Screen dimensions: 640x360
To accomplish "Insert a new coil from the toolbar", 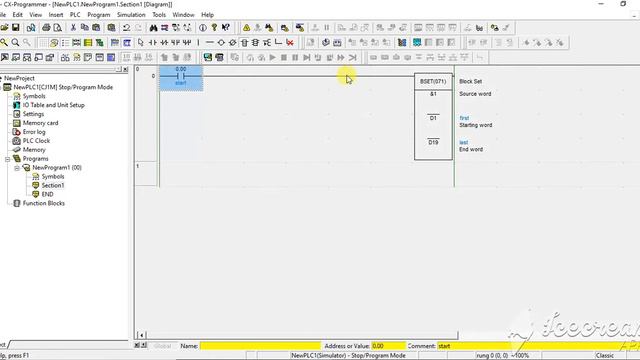I will point(221,42).
